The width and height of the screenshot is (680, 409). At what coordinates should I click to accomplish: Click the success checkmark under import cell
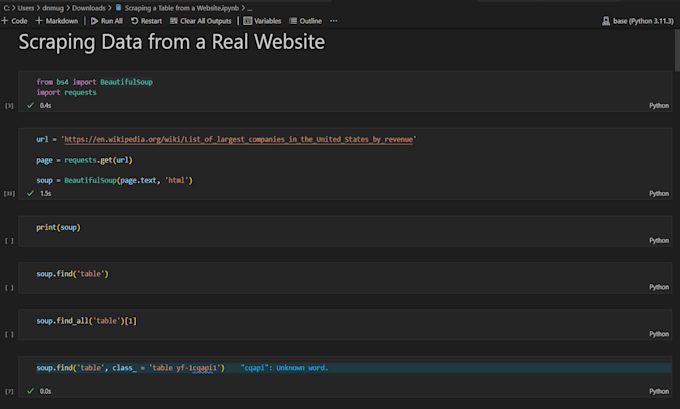(30, 105)
